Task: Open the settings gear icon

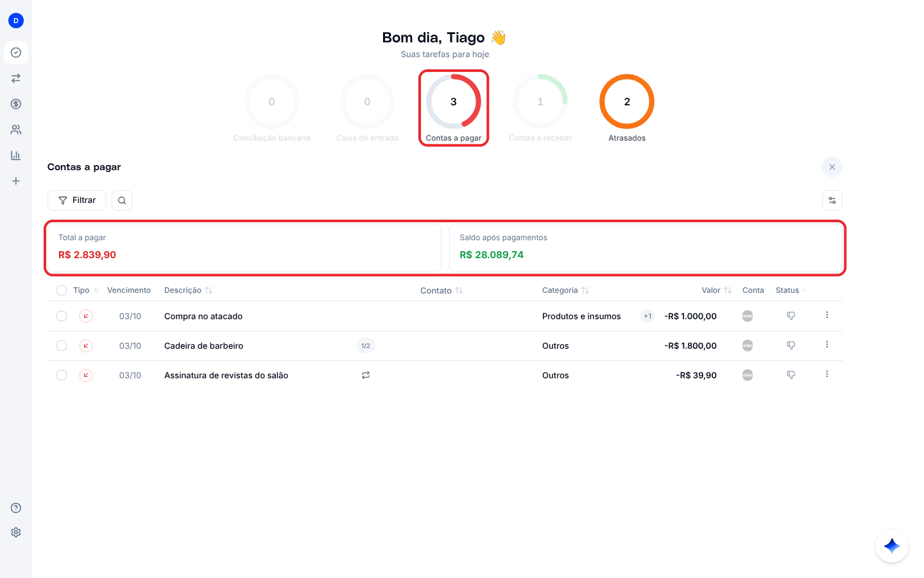Action: click(x=16, y=532)
